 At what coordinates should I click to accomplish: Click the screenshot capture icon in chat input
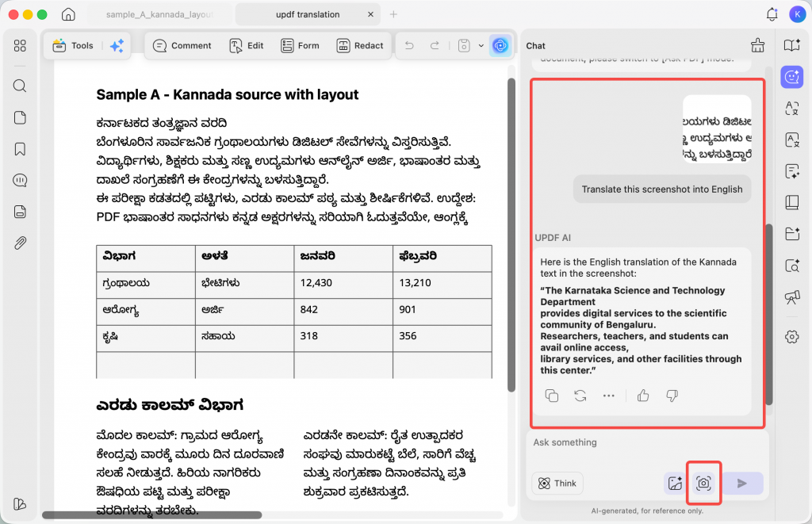pos(703,483)
